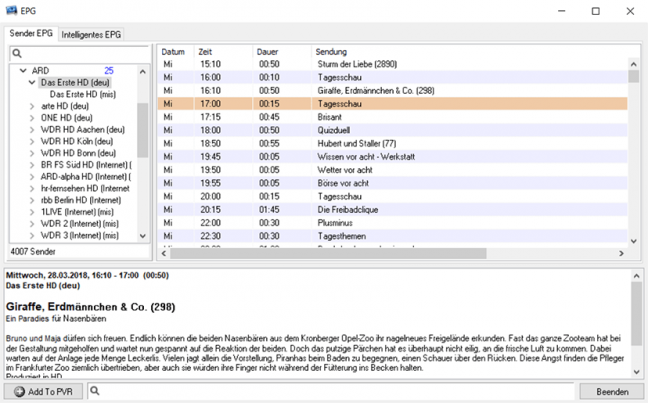Open the Intelligentes EPG tab
The width and height of the screenshot is (648, 403).
pos(91,35)
